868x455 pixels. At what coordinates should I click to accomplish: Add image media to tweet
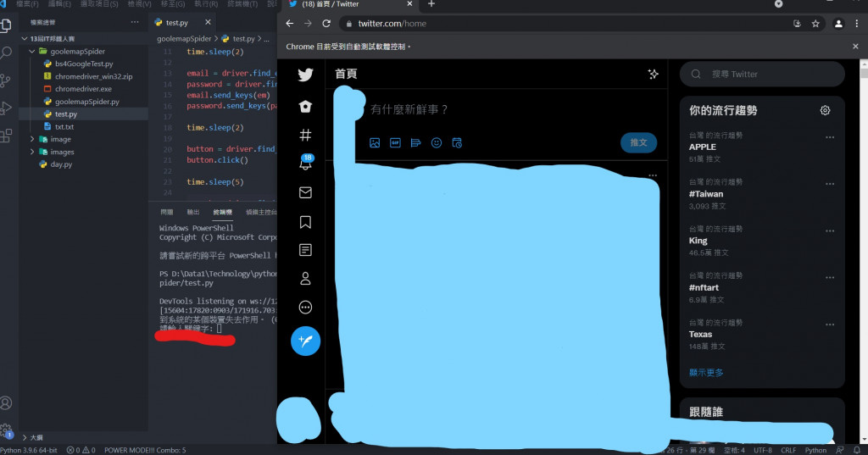[375, 143]
